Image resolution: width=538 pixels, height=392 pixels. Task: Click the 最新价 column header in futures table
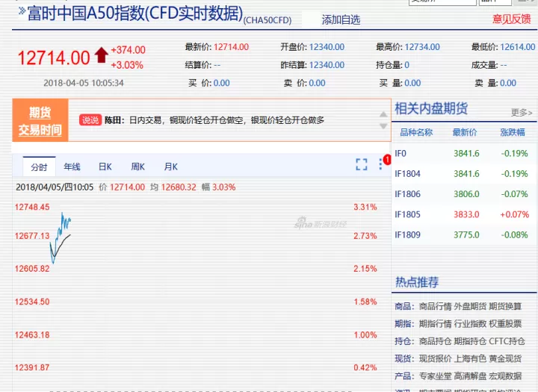point(465,132)
